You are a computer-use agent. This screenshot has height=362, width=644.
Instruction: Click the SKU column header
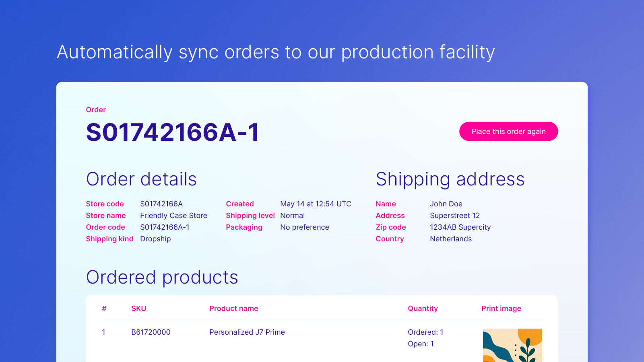138,309
